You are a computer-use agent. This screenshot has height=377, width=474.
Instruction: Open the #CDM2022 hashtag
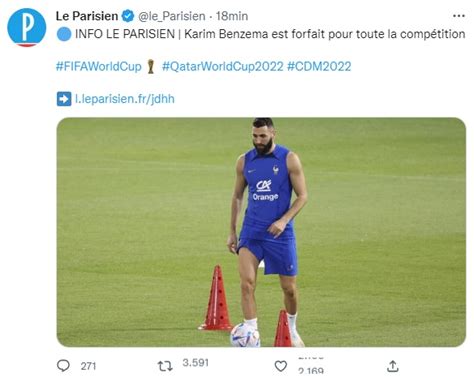click(319, 66)
